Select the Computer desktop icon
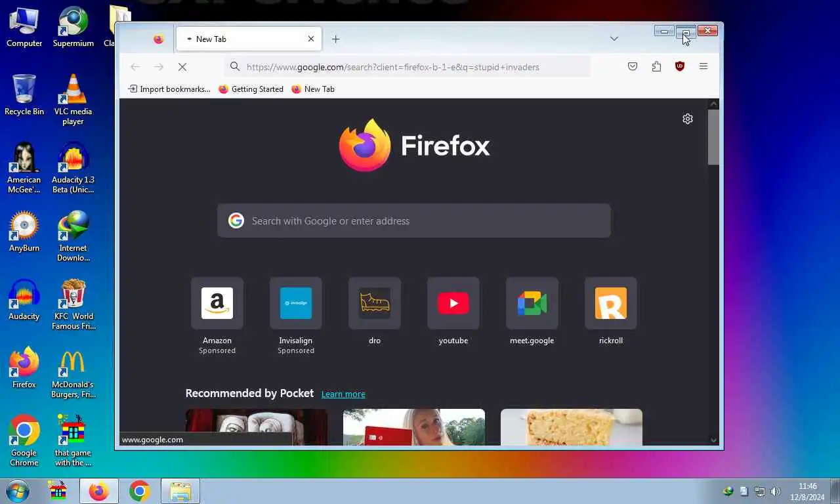The image size is (840, 504). (24, 28)
